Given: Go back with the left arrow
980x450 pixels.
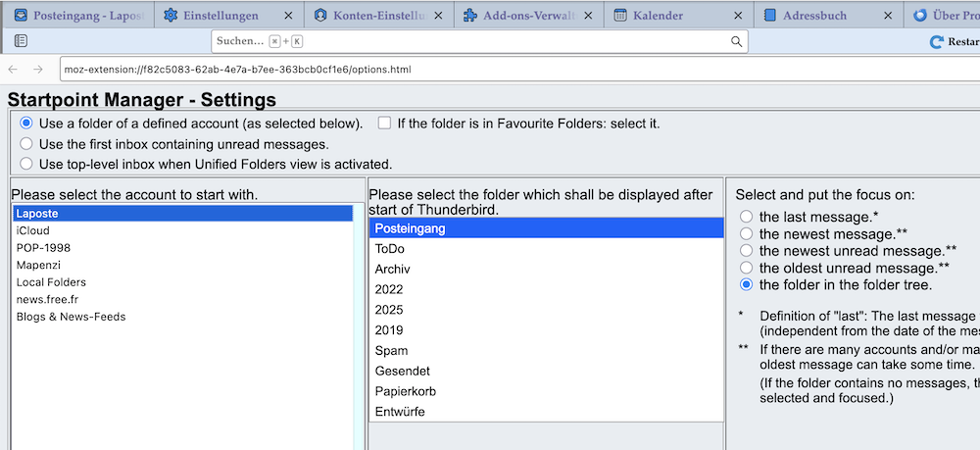Looking at the screenshot, I should coord(13,70).
